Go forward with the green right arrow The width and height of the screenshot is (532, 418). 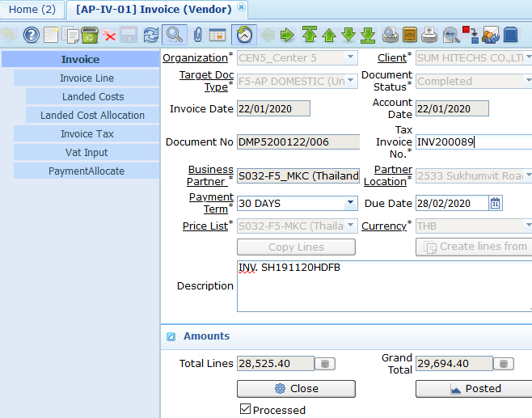click(287, 35)
